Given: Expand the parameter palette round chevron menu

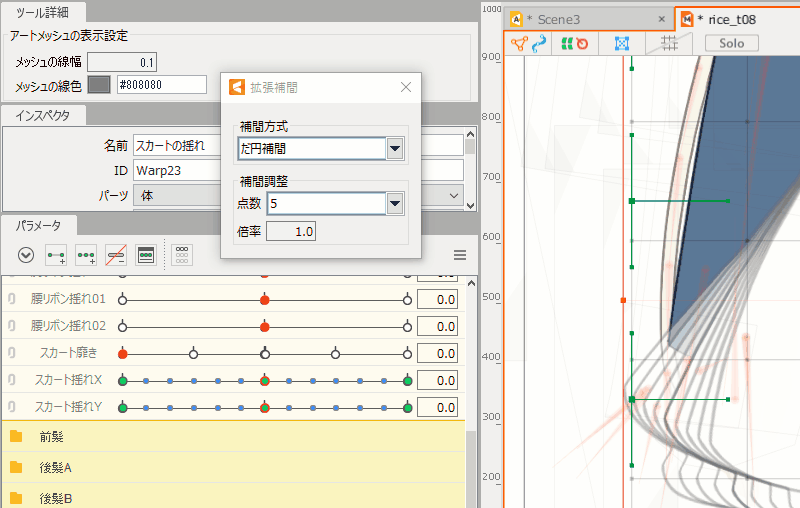Looking at the screenshot, I should tap(26, 255).
